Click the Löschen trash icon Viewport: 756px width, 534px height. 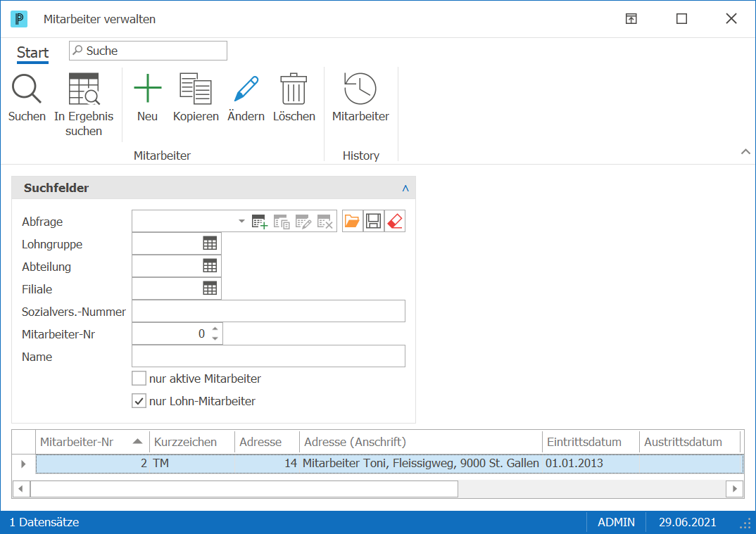pos(294,89)
